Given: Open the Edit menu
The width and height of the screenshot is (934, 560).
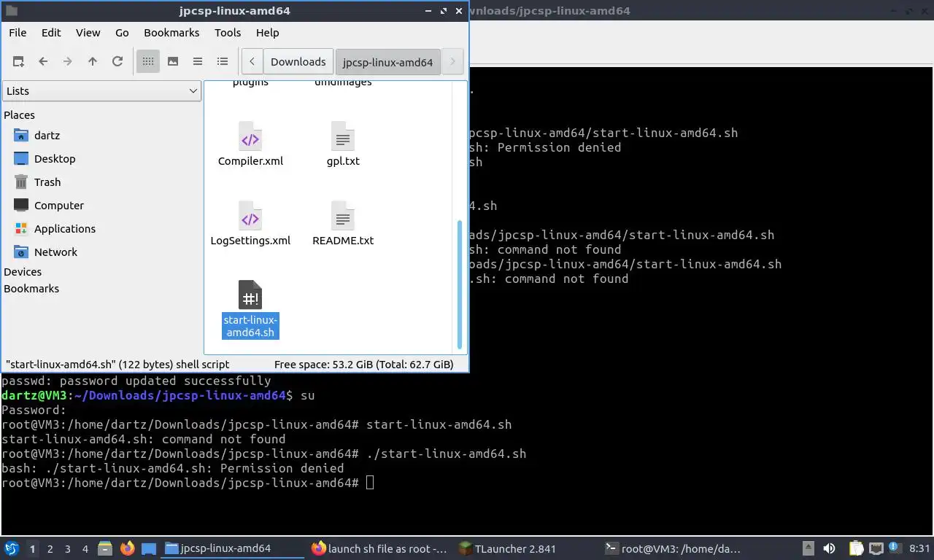Looking at the screenshot, I should [51, 33].
